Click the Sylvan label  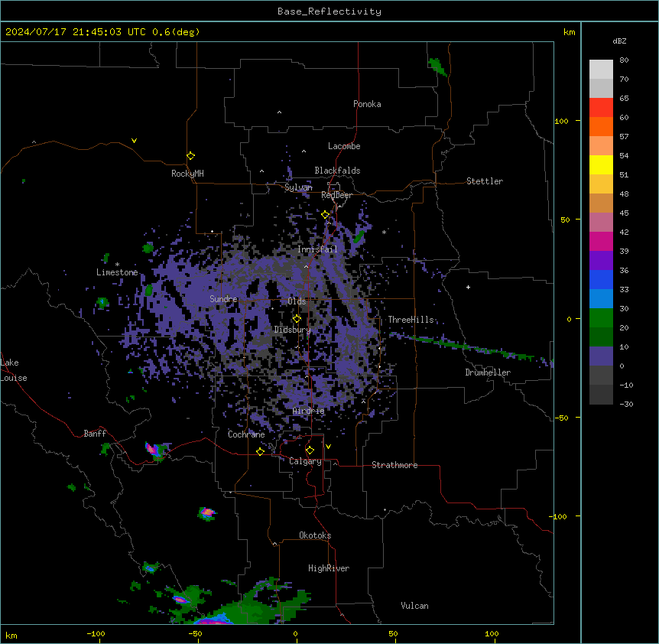298,187
